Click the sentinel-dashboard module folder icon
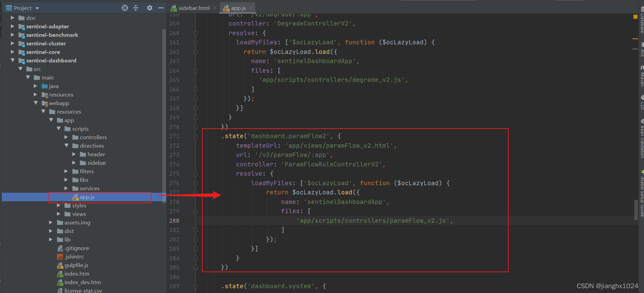This screenshot has width=644, height=293. 21,61
